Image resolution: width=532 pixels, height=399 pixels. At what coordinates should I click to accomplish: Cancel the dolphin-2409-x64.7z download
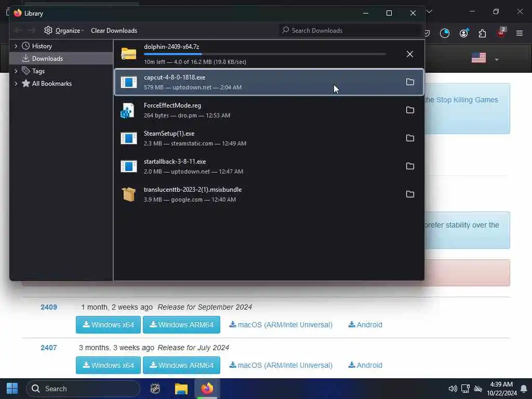click(x=410, y=54)
